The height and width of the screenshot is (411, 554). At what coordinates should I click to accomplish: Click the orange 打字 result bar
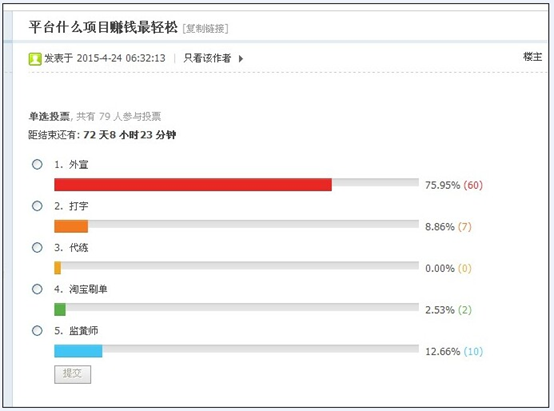(71, 226)
